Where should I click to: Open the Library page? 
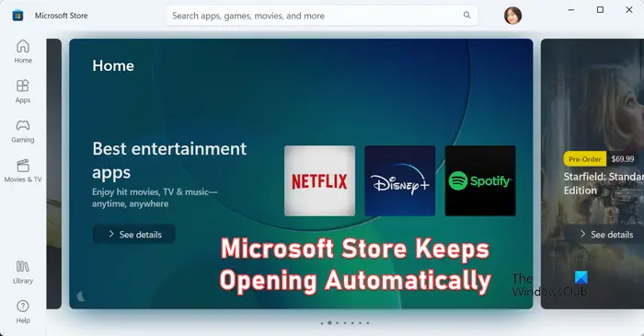click(23, 272)
